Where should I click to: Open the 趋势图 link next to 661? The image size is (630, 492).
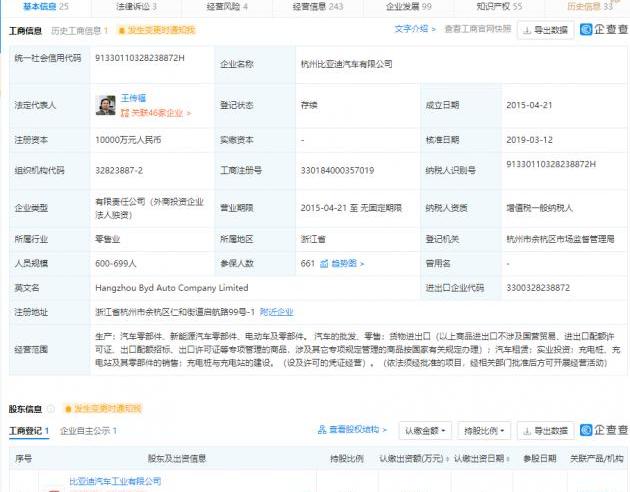point(348,263)
